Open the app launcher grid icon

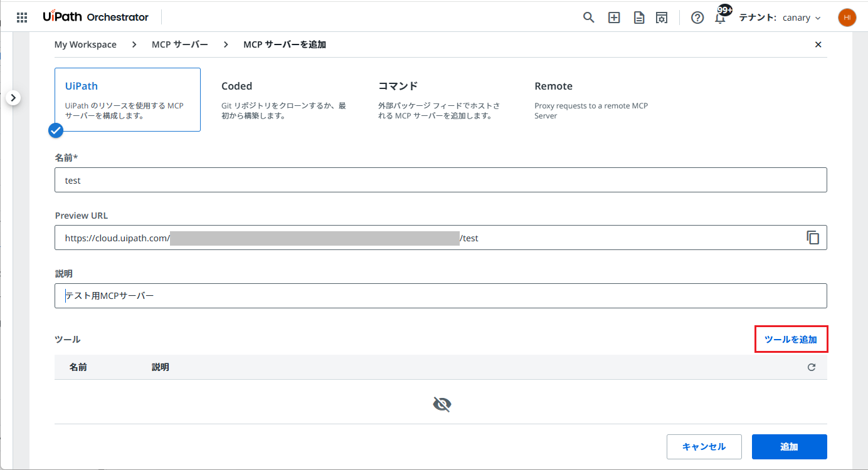21,18
